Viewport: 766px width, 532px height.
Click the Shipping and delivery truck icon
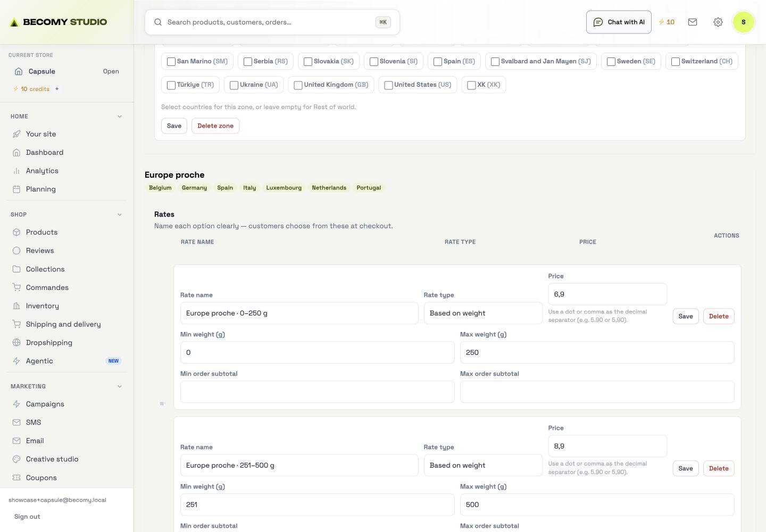[x=16, y=324]
